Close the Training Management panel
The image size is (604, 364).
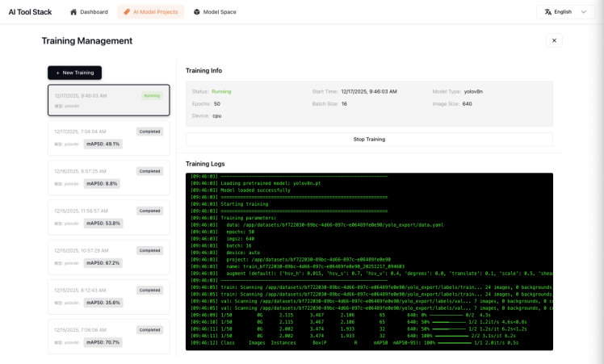554,40
